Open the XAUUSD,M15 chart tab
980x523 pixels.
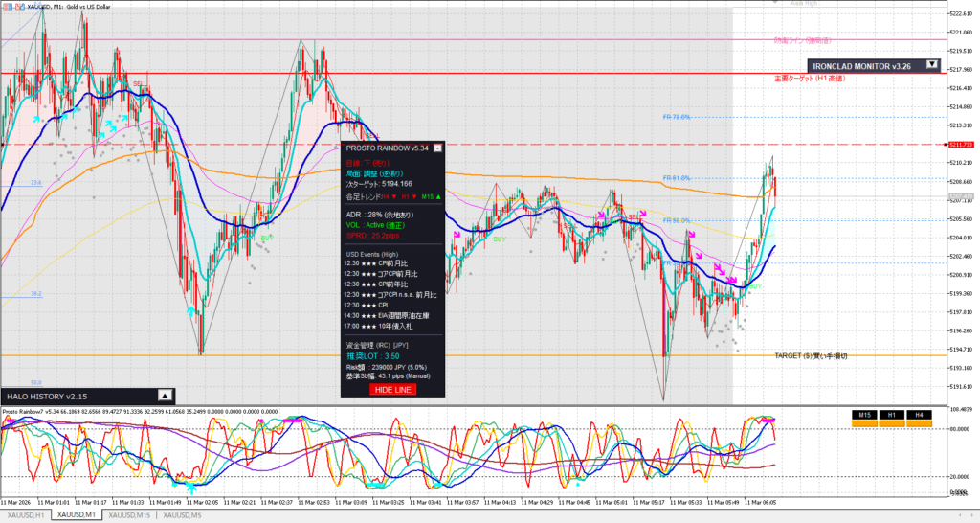coord(127,516)
